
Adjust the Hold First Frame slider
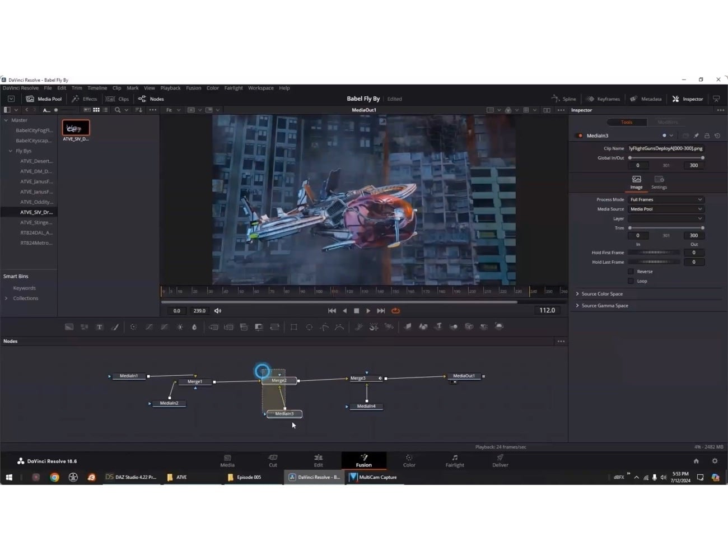coord(654,253)
